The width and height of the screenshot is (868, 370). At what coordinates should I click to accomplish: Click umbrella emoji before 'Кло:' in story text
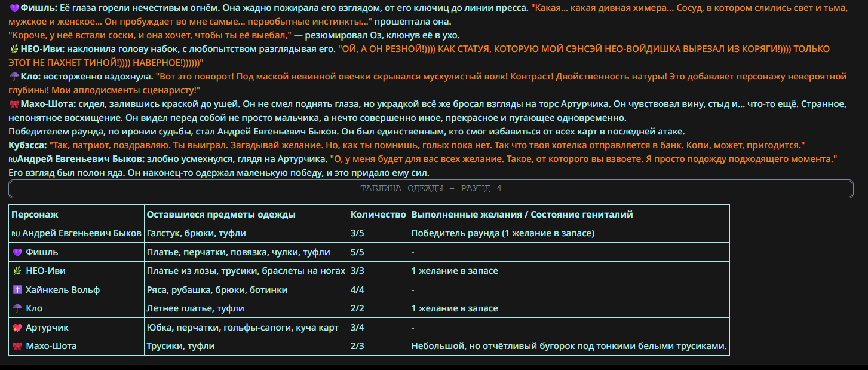coord(14,77)
